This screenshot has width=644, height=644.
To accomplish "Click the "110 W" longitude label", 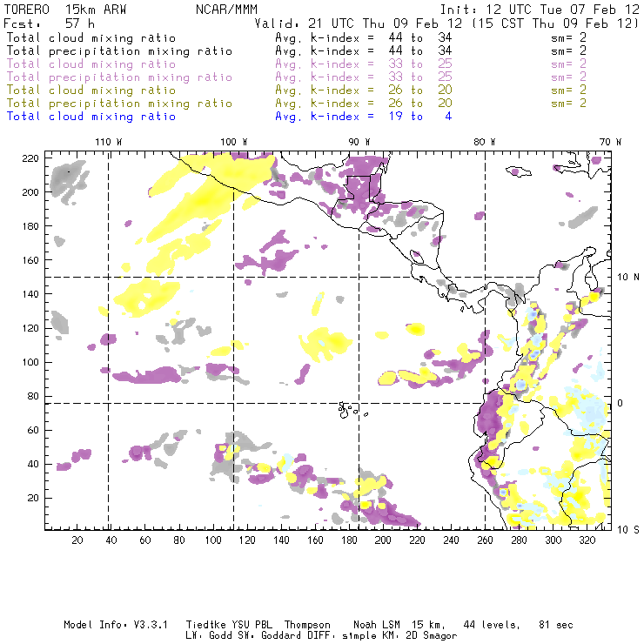I will (109, 142).
